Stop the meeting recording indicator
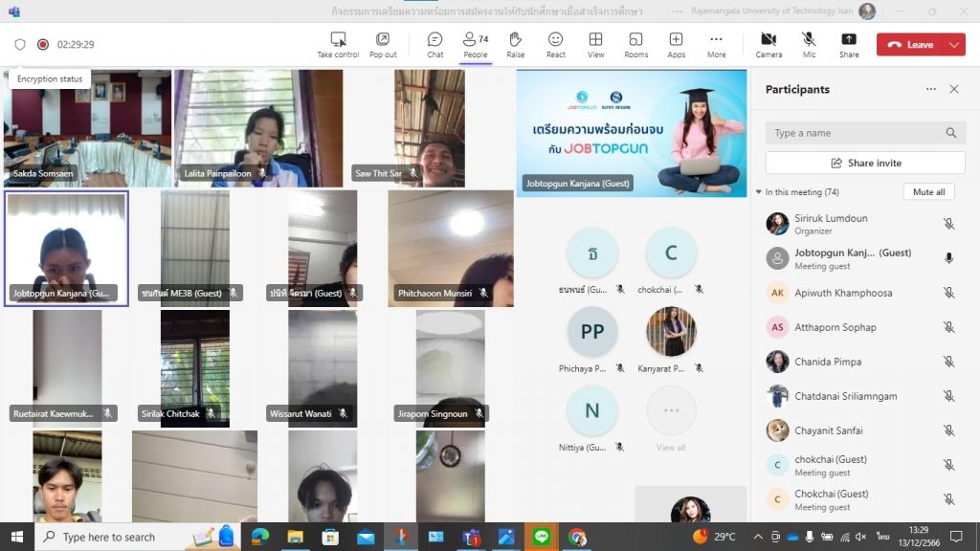This screenshot has width=980, height=551. pyautogui.click(x=43, y=44)
